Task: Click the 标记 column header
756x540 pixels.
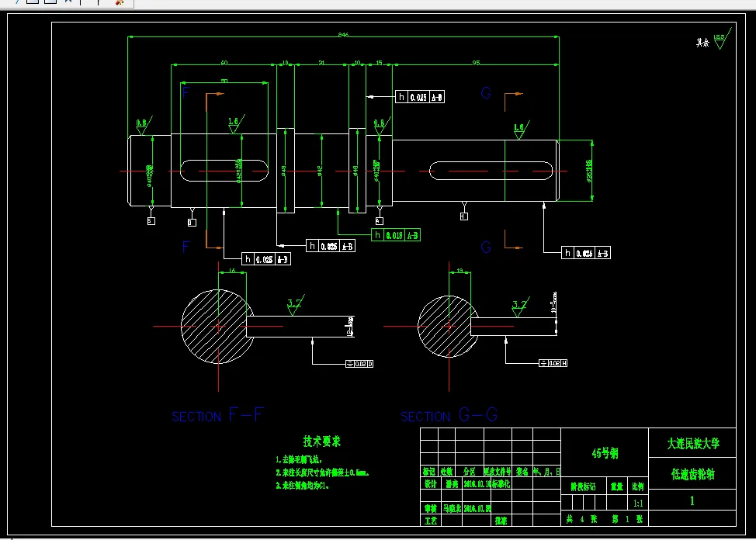Action: [429, 471]
